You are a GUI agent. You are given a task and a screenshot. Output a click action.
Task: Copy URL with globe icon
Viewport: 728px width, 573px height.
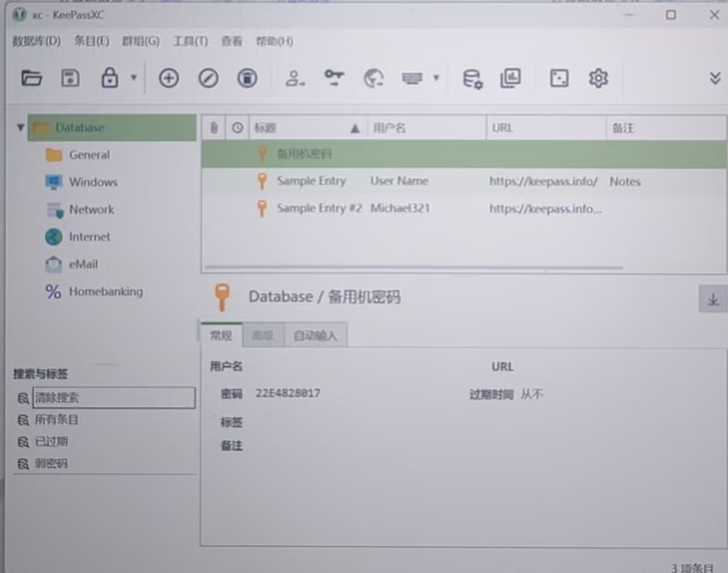tap(373, 78)
